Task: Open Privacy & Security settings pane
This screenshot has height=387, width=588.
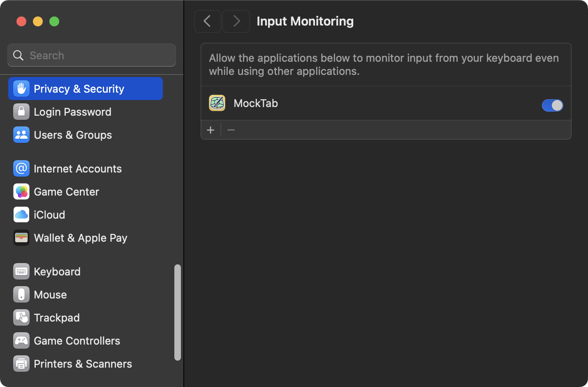Action: point(86,89)
